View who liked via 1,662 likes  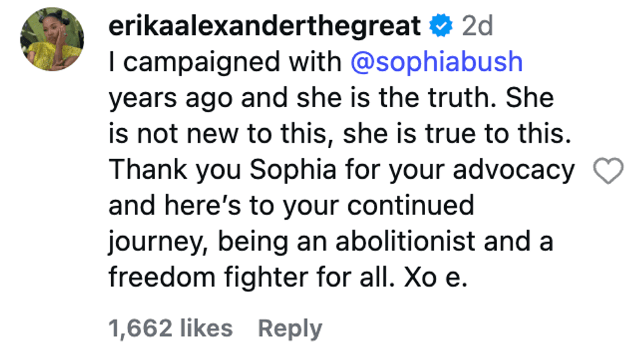171,328
